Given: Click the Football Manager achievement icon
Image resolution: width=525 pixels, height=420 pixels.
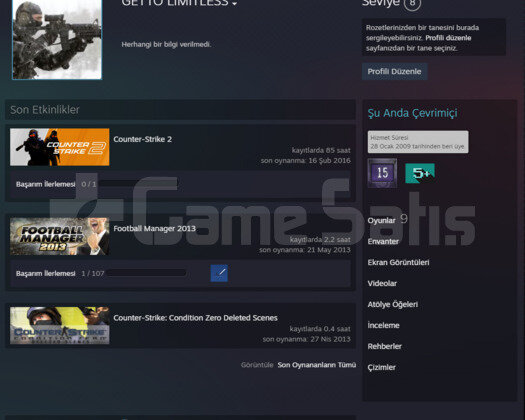Looking at the screenshot, I should (x=219, y=273).
